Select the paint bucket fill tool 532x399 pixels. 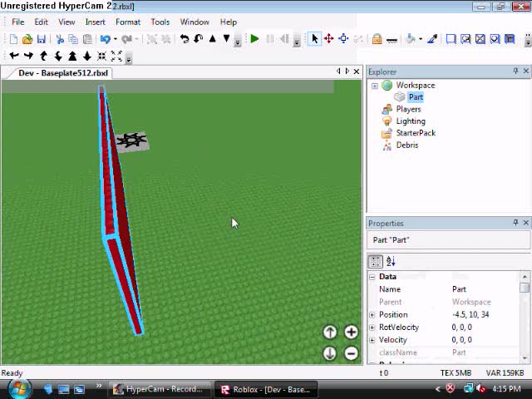pos(411,39)
